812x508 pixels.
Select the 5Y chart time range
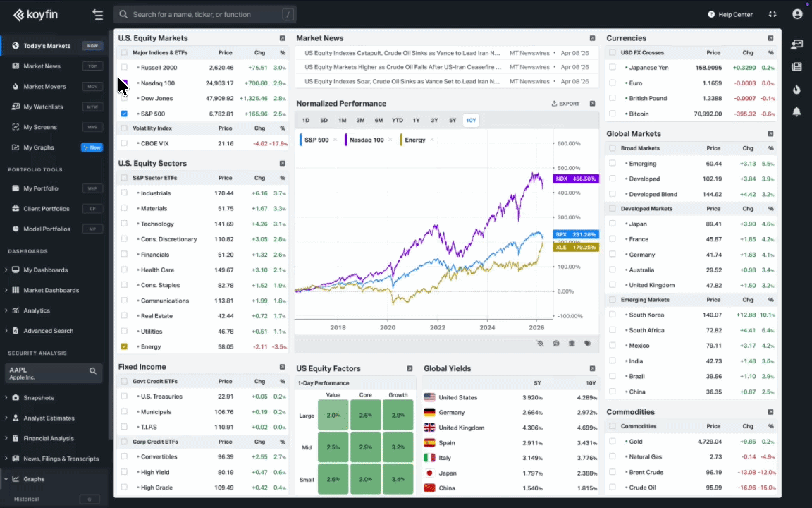(x=453, y=120)
